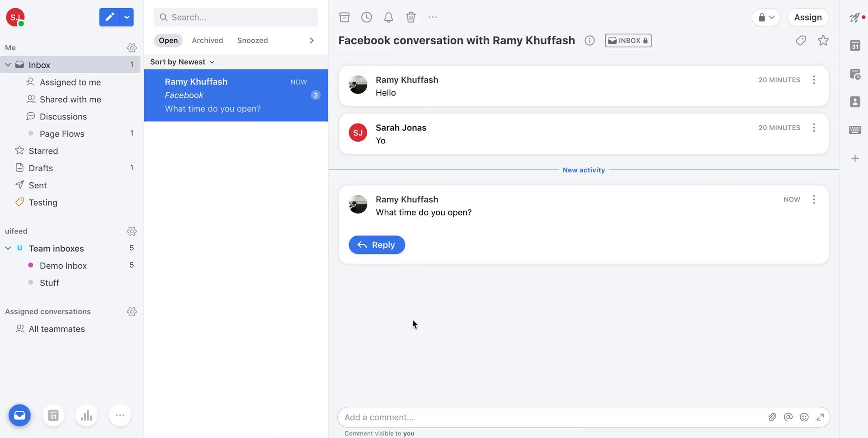Show conversation info icon next to title

pyautogui.click(x=590, y=41)
